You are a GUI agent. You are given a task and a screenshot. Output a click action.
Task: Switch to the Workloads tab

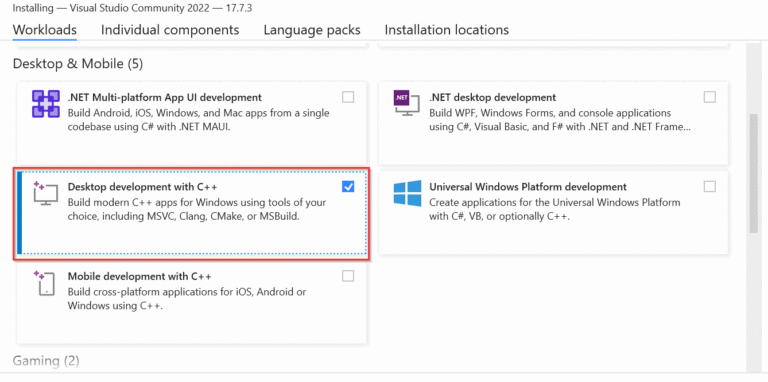(x=45, y=30)
